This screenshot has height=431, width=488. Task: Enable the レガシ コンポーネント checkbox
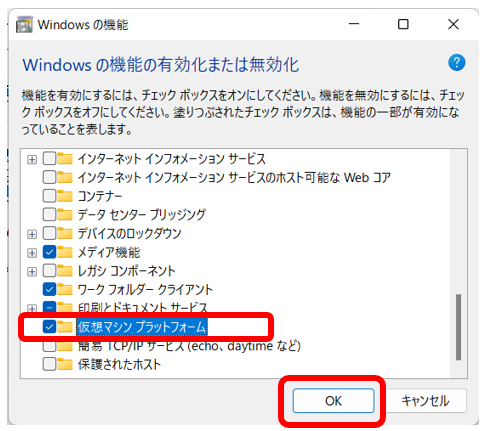pos(49,271)
